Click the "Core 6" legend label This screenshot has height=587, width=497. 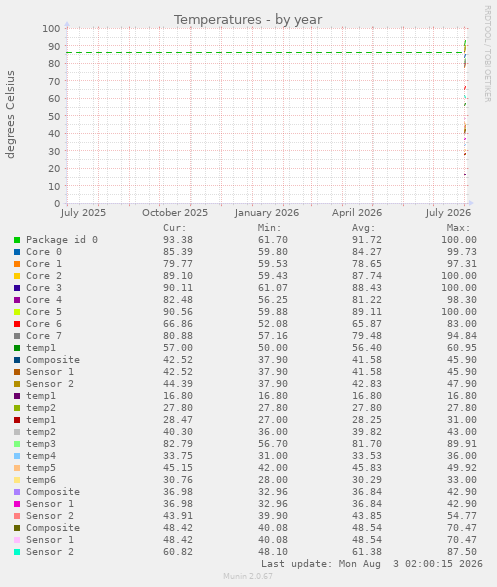pos(44,323)
